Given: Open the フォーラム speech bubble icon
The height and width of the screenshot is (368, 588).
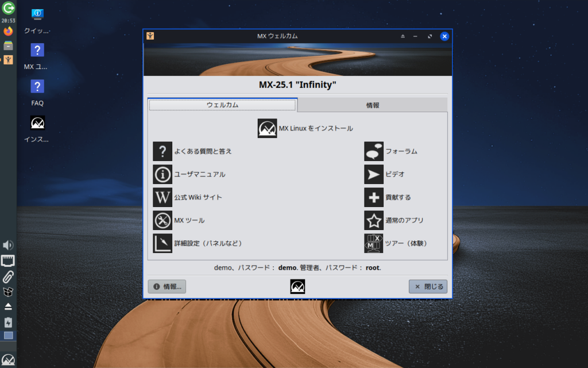Looking at the screenshot, I should point(374,151).
